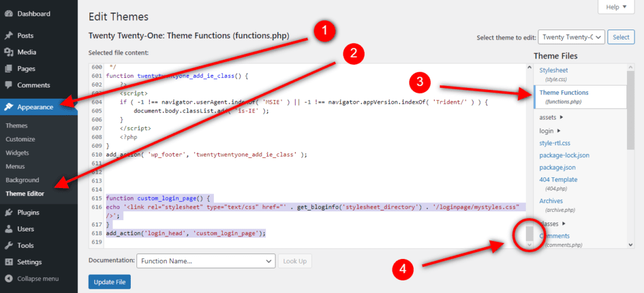Open the Comments menu item
Viewport: 644px width, 293px height.
[x=34, y=86]
